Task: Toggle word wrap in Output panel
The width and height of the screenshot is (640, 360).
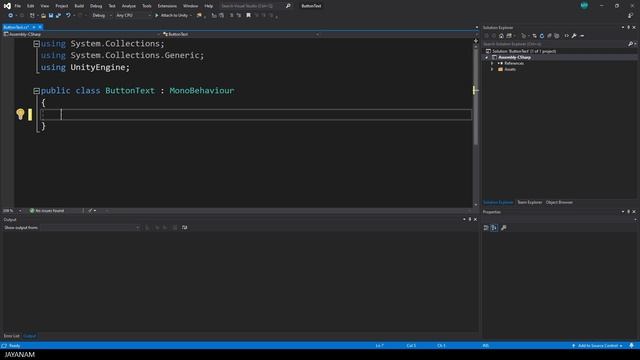Action: click(184, 228)
